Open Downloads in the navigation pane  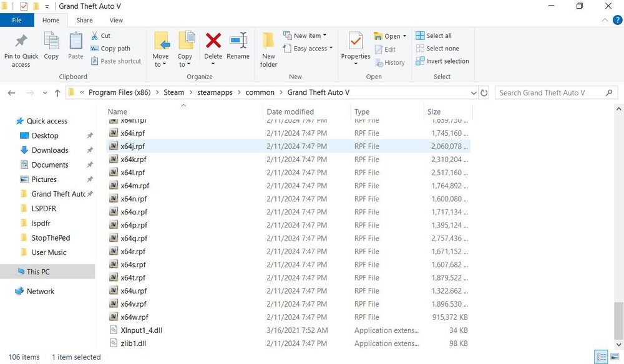click(x=50, y=150)
